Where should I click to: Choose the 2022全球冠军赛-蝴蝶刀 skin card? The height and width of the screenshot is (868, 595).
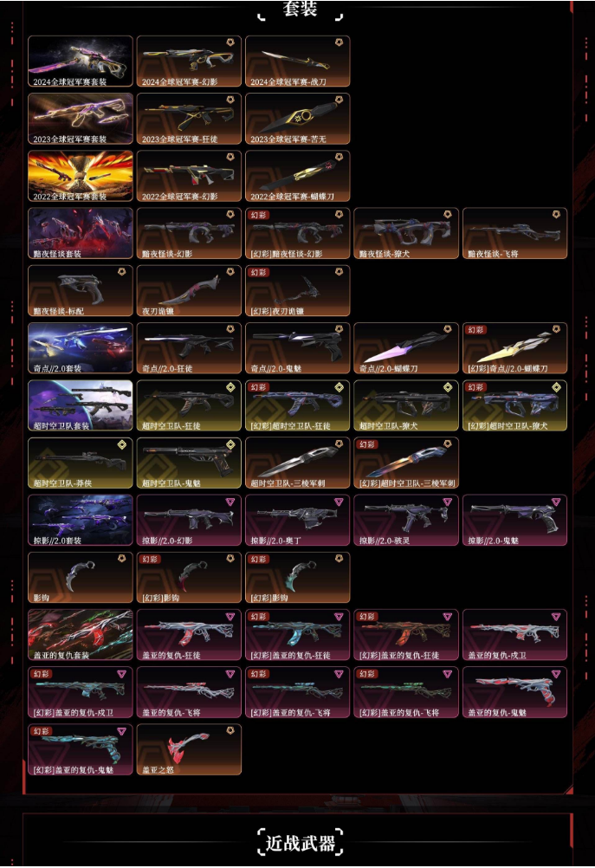point(298,176)
